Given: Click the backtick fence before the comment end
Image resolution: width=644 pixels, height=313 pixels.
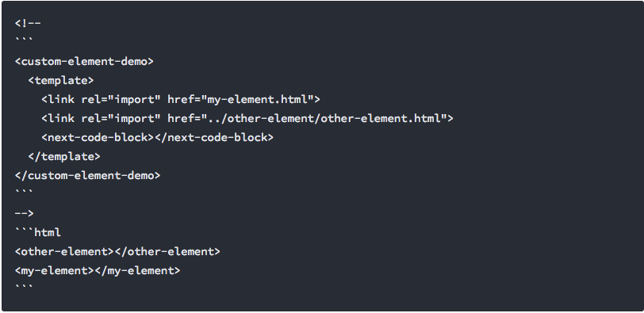Looking at the screenshot, I should 24,192.
